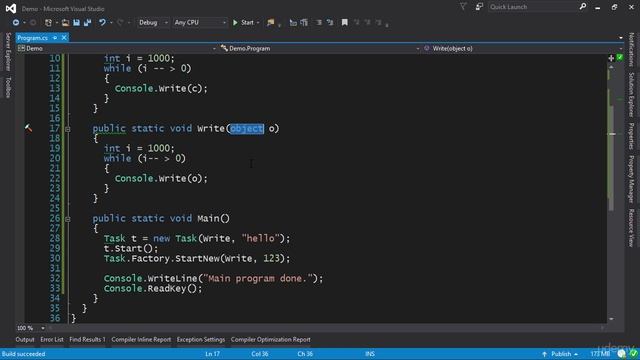Open the Error List tab

coord(52,339)
